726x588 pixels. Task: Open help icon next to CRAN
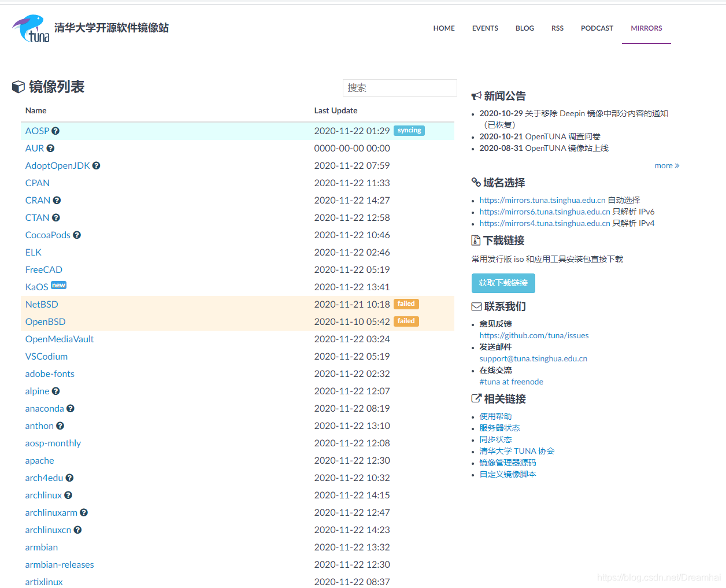[57, 201]
